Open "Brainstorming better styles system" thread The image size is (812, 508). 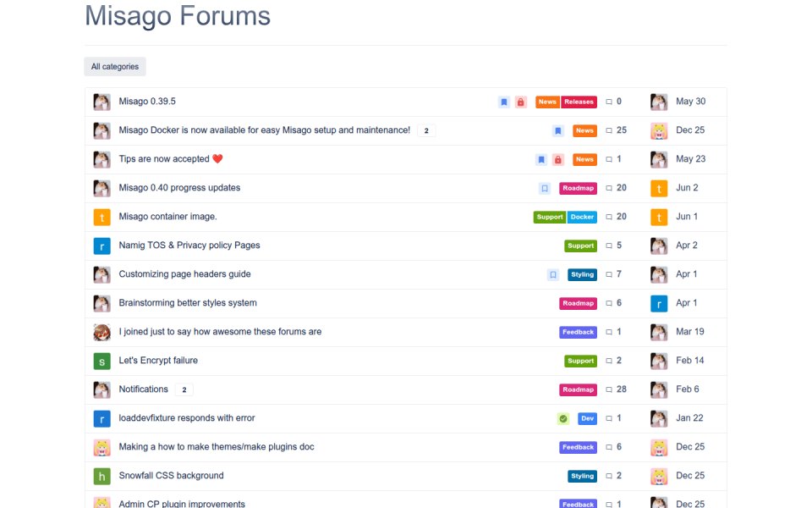tap(188, 303)
